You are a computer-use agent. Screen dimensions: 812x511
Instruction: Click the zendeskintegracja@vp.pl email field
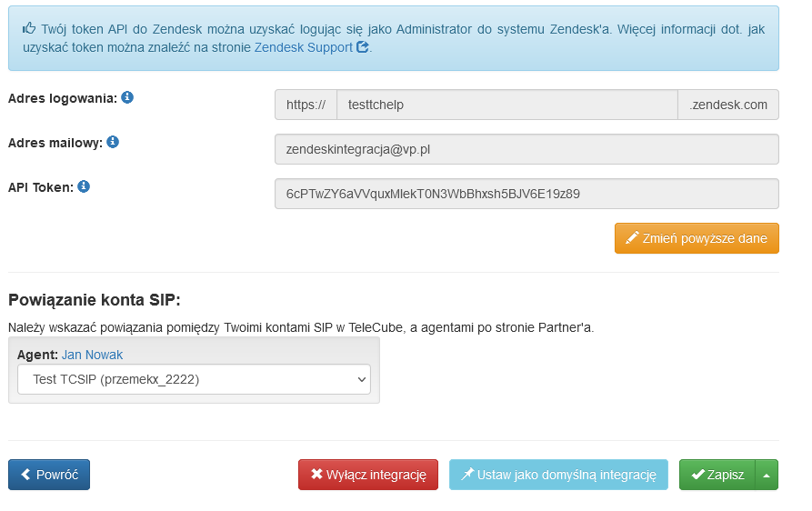(x=526, y=149)
